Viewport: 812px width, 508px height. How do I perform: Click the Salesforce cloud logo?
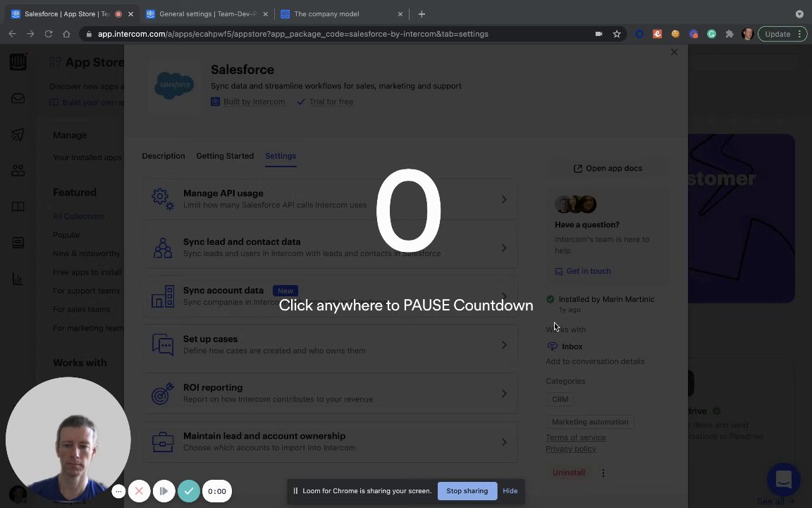point(175,85)
